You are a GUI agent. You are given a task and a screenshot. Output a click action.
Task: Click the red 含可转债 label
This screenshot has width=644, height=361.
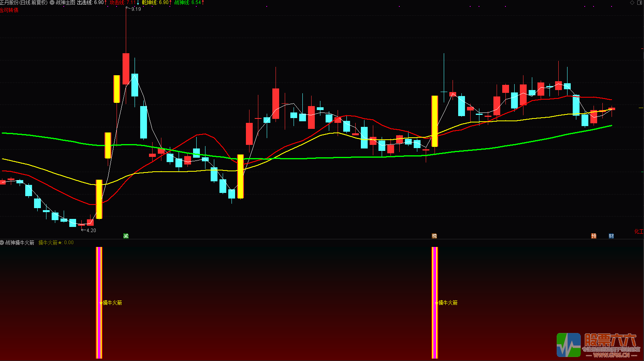click(x=9, y=10)
